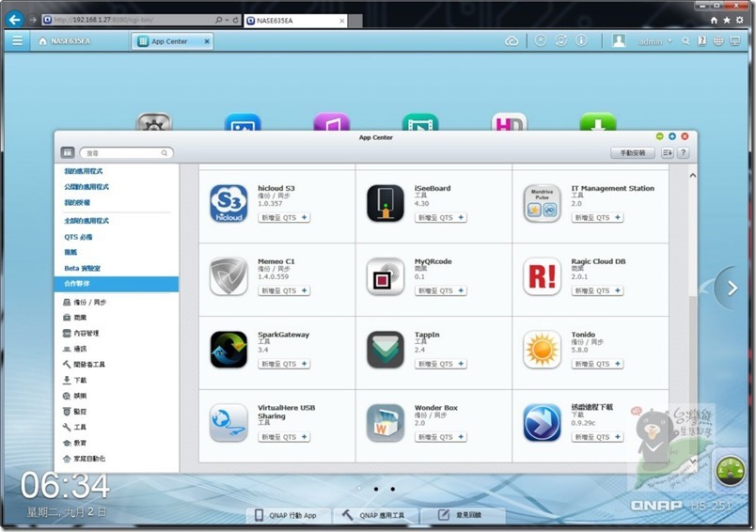The height and width of the screenshot is (532, 756).
Task: Select the 教育 education category
Action: coord(74,443)
